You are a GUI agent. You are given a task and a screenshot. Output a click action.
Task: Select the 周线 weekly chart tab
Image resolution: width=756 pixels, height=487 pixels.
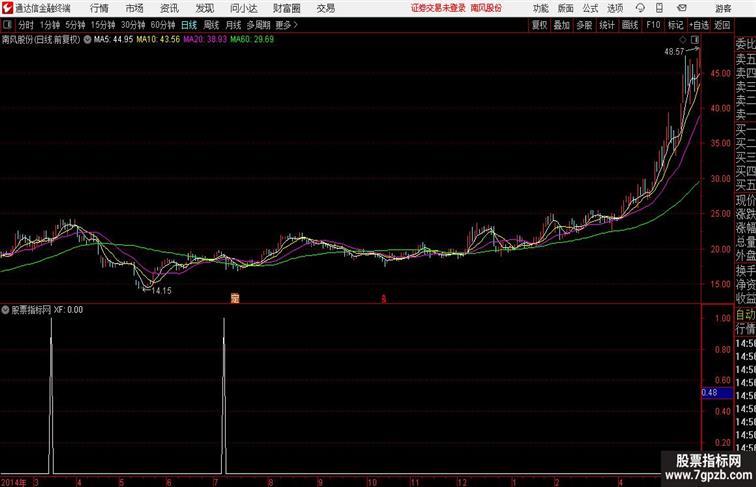pos(211,25)
